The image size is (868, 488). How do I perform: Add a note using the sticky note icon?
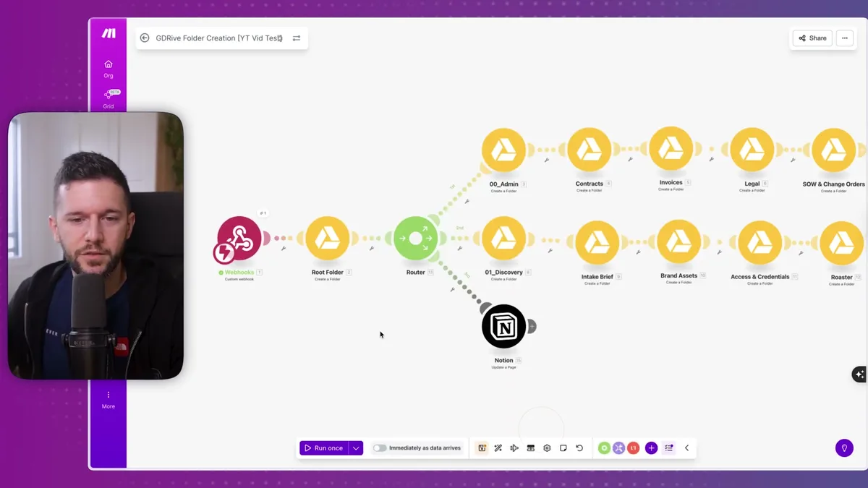click(563, 448)
